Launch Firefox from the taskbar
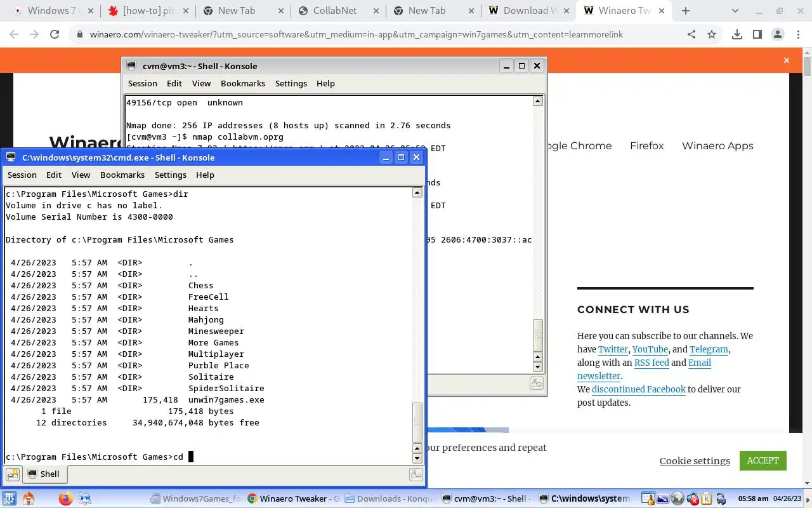 coord(65,498)
